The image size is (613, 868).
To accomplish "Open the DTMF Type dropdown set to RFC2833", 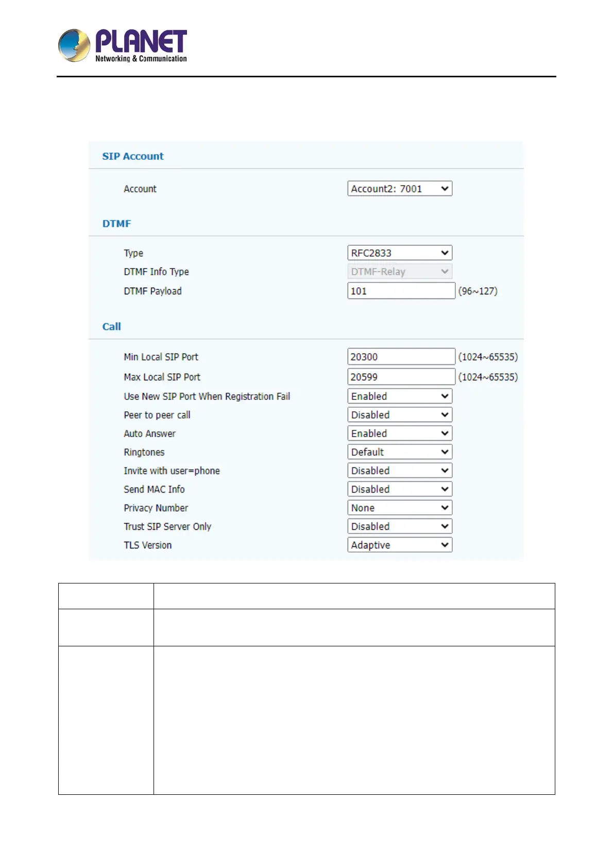I will [400, 253].
